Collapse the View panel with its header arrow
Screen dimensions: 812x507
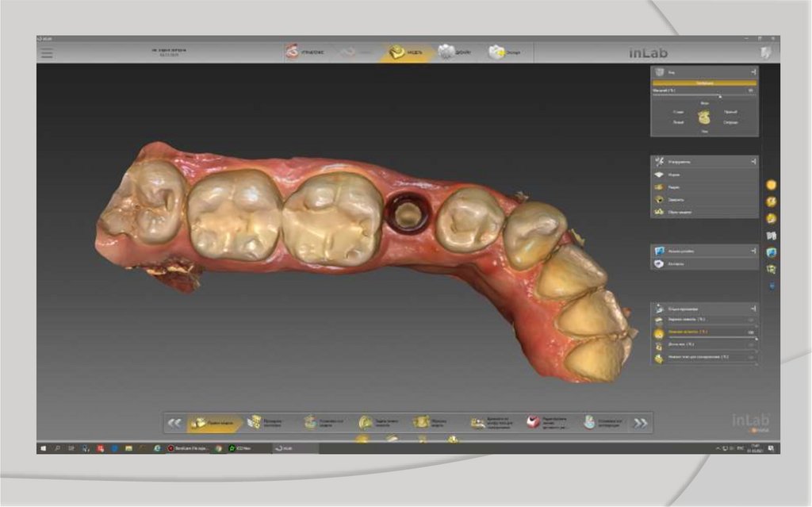(x=753, y=72)
